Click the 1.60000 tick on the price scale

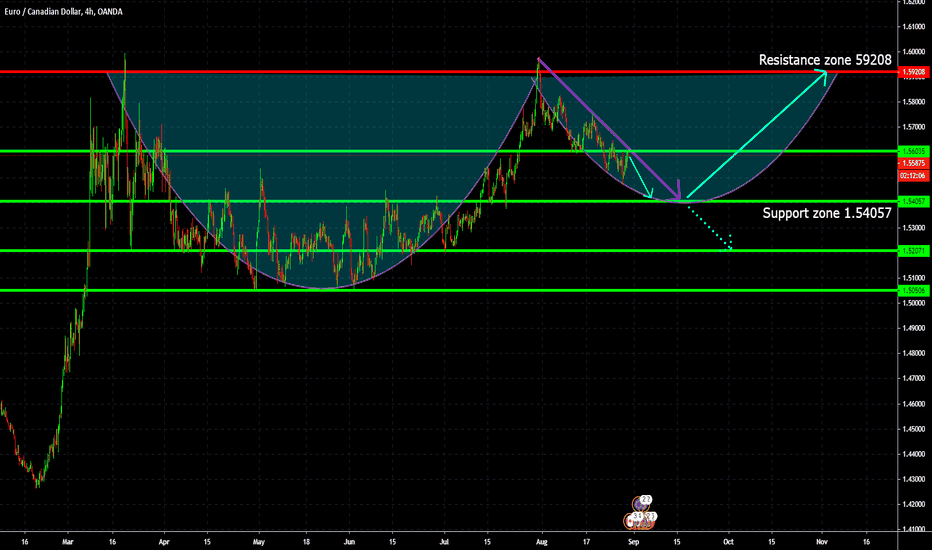click(x=914, y=52)
